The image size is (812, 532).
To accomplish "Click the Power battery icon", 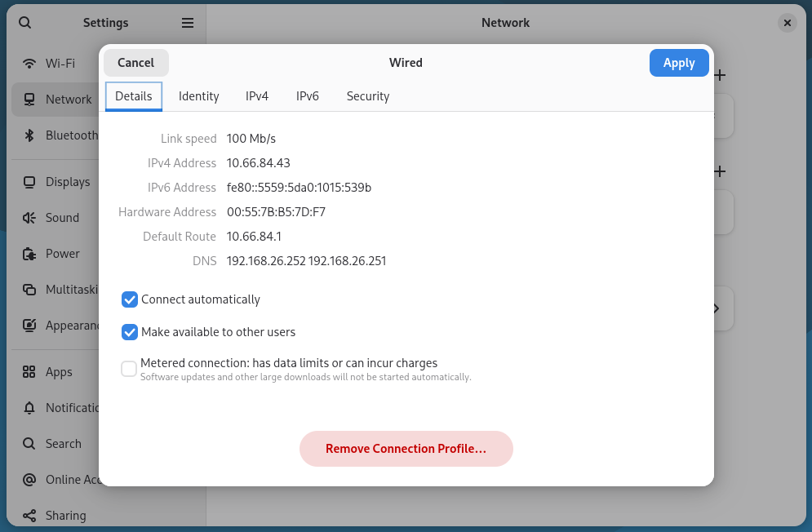I will click(29, 254).
